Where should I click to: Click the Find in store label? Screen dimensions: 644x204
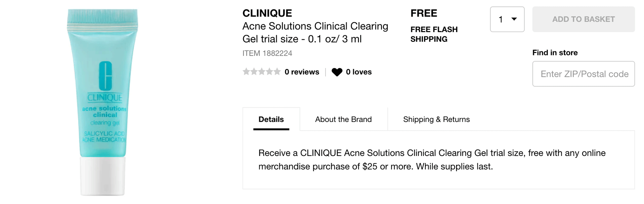(555, 53)
